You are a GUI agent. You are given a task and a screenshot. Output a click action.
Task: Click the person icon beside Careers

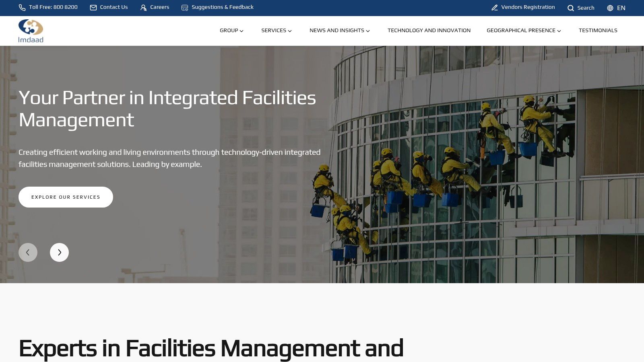143,8
